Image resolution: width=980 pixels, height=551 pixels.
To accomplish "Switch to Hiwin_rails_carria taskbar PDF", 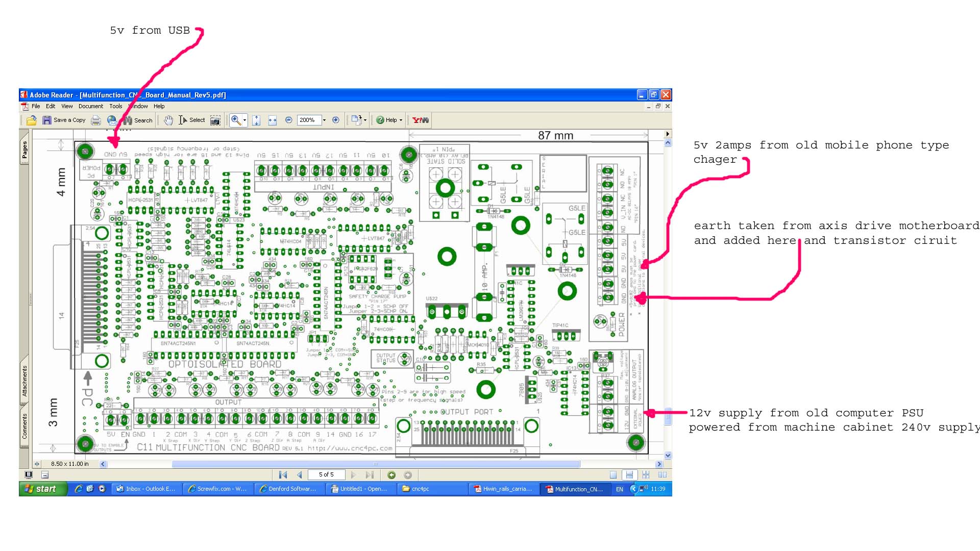I will [x=504, y=489].
